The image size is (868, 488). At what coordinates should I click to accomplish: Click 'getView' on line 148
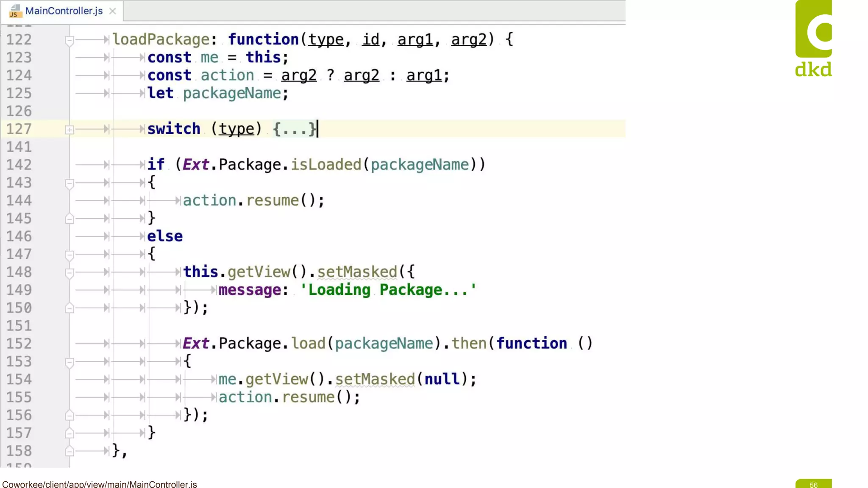point(259,272)
